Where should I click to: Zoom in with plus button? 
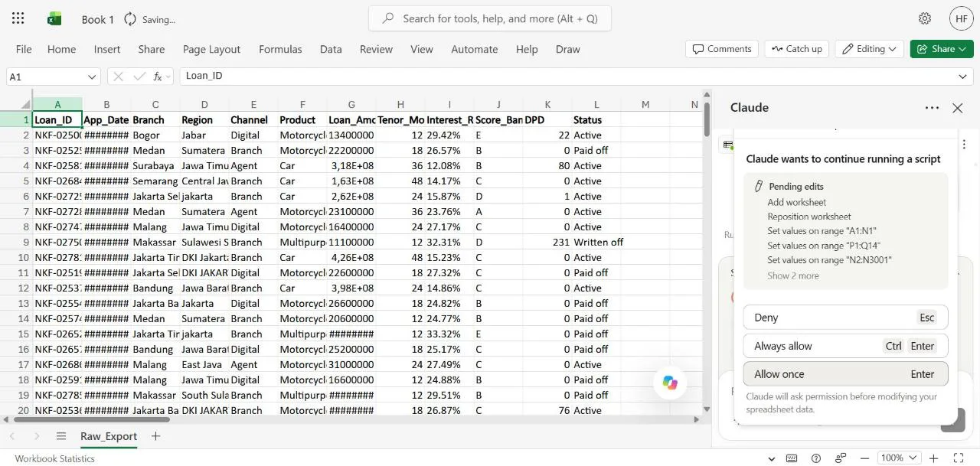click(x=933, y=458)
